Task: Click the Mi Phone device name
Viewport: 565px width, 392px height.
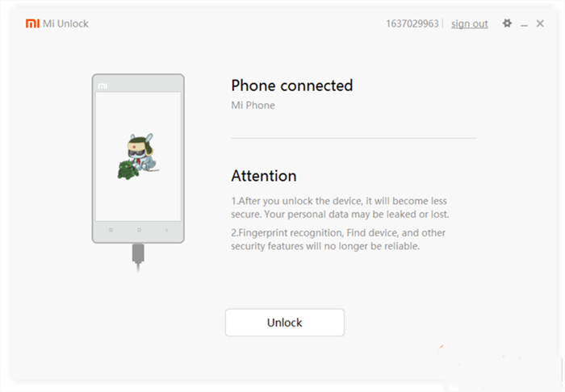Action: click(x=253, y=105)
